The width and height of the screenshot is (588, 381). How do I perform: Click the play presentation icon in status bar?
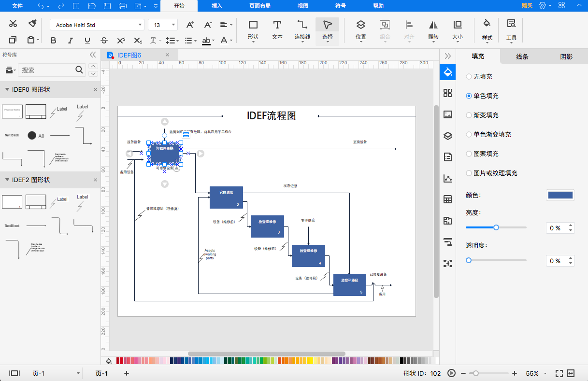[x=452, y=373]
